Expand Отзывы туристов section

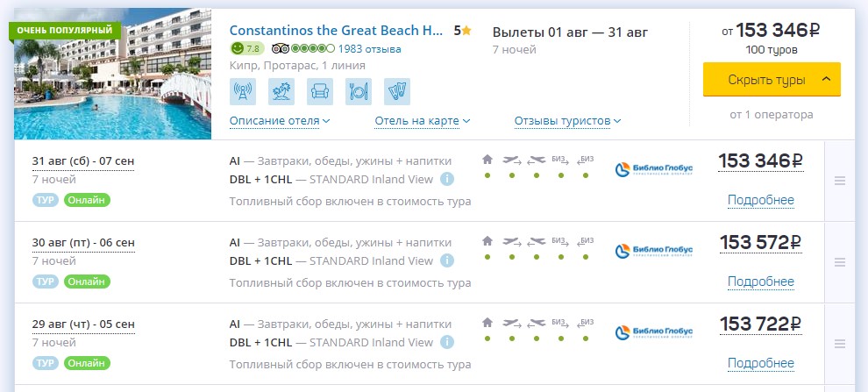tap(567, 121)
